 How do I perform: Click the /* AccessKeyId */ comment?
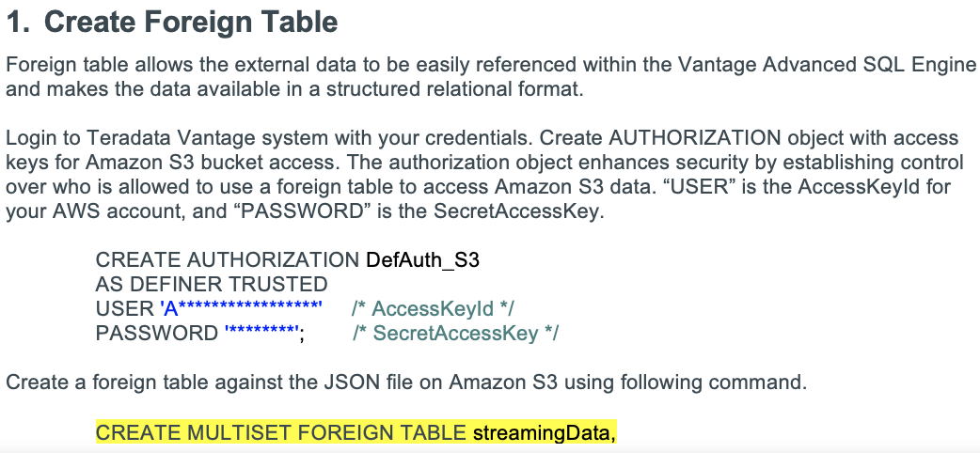pos(433,308)
